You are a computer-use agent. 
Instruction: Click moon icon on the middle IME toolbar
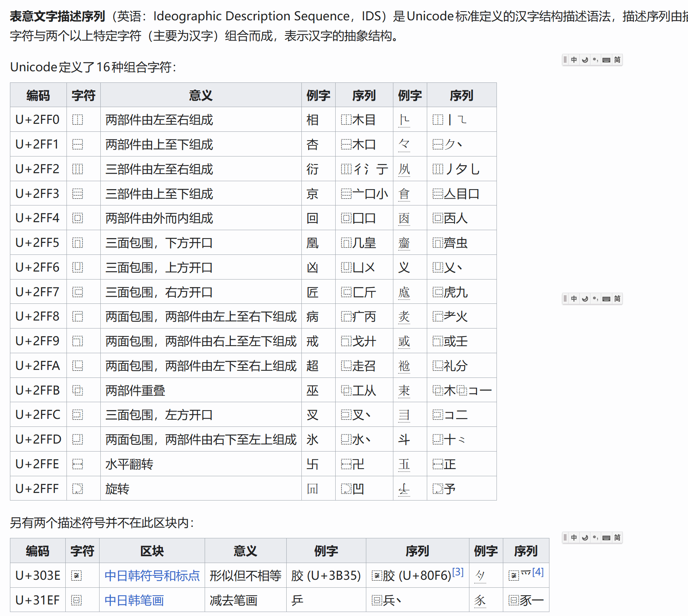point(585,299)
